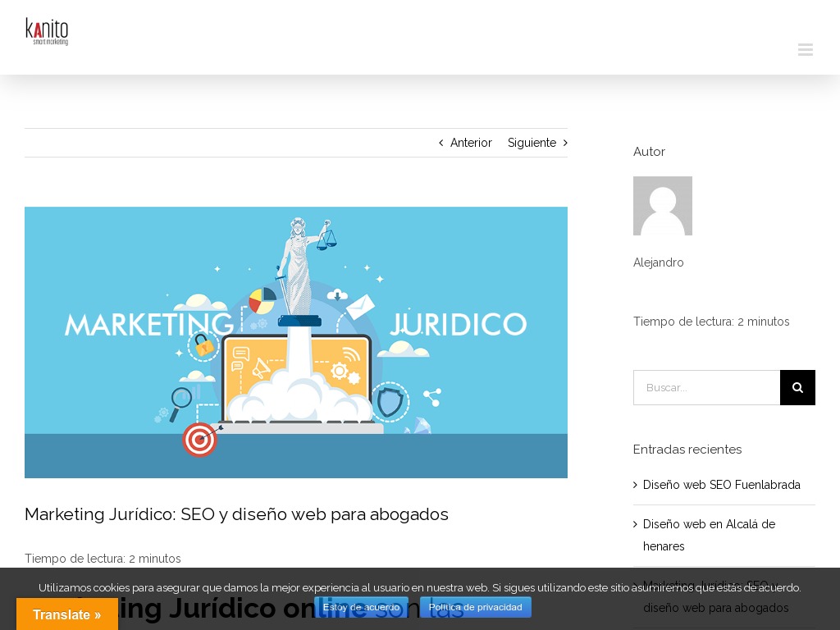
Task: Click the search magnifier button
Action: [x=797, y=387]
